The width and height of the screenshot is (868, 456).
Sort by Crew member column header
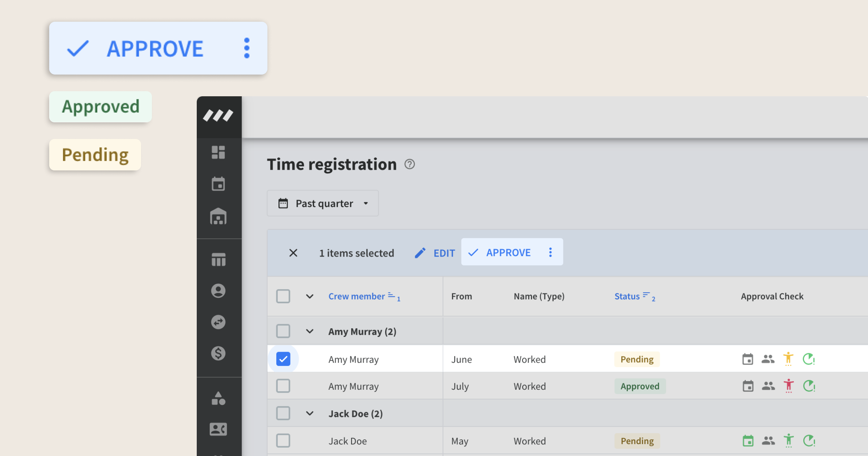click(x=357, y=296)
